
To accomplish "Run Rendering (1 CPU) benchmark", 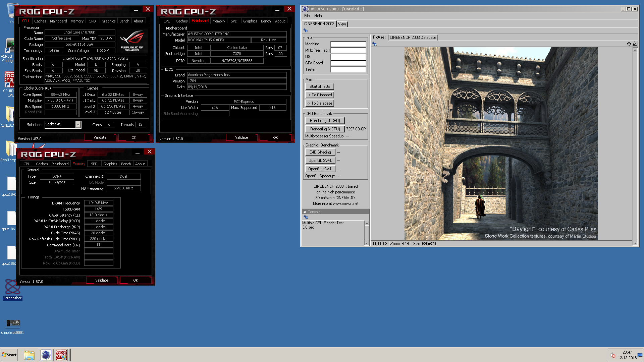I will 325,121.
